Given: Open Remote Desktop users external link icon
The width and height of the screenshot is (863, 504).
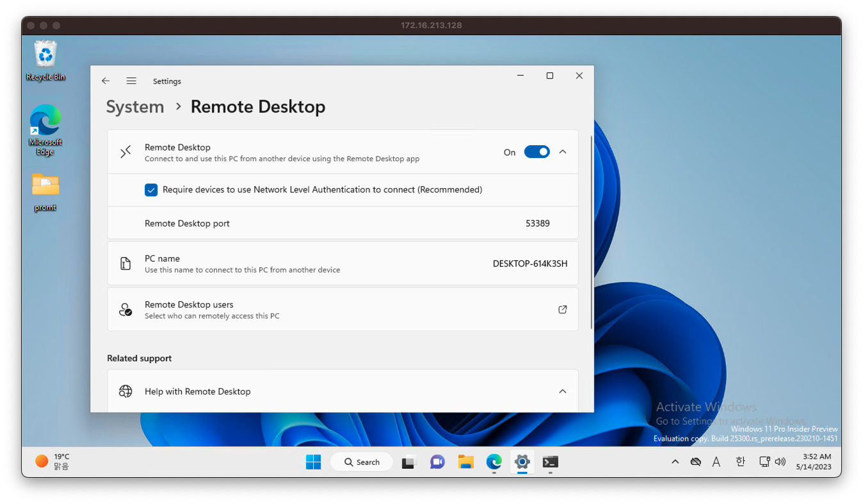Looking at the screenshot, I should (x=563, y=310).
